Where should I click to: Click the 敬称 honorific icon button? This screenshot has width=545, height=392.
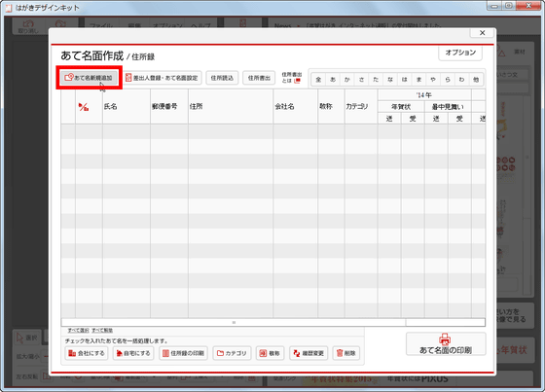coord(271,353)
